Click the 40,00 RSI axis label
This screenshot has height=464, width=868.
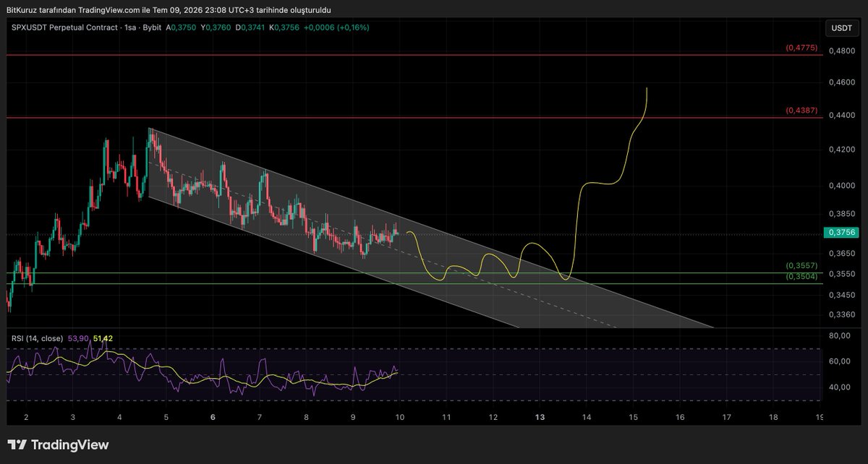839,387
